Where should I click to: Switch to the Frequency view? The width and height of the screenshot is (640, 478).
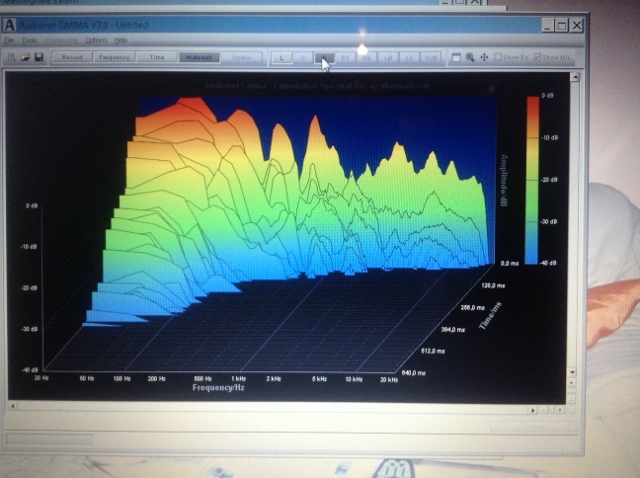[114, 57]
